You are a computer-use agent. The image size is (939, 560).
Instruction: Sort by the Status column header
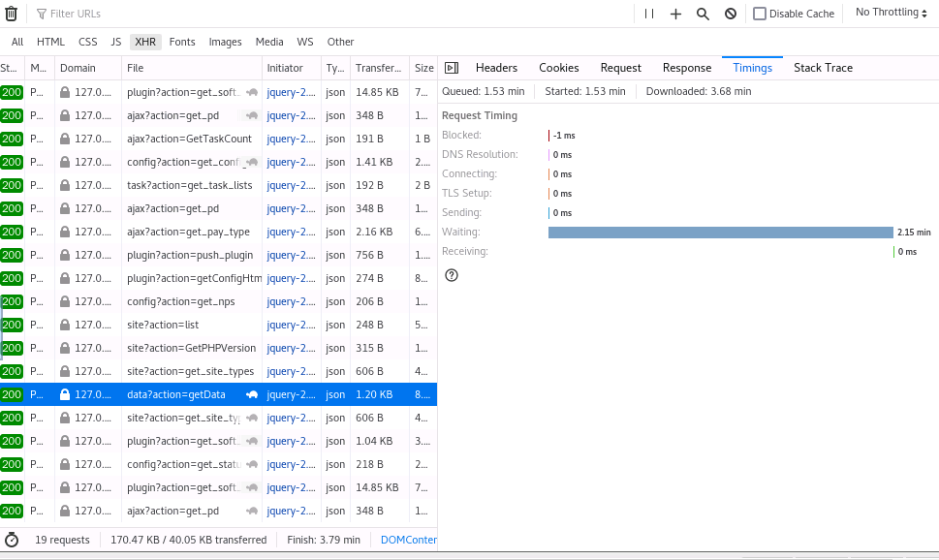click(x=12, y=68)
